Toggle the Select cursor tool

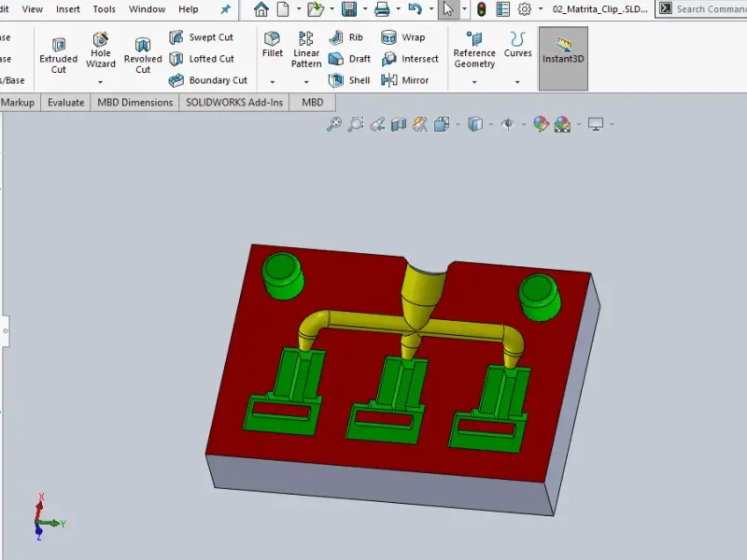(x=448, y=9)
